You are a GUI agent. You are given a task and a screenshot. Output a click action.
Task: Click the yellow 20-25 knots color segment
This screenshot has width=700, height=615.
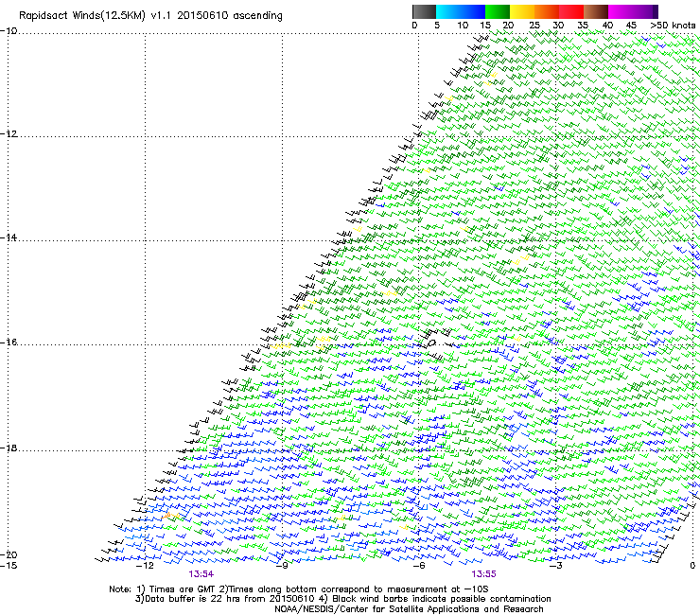(x=522, y=11)
